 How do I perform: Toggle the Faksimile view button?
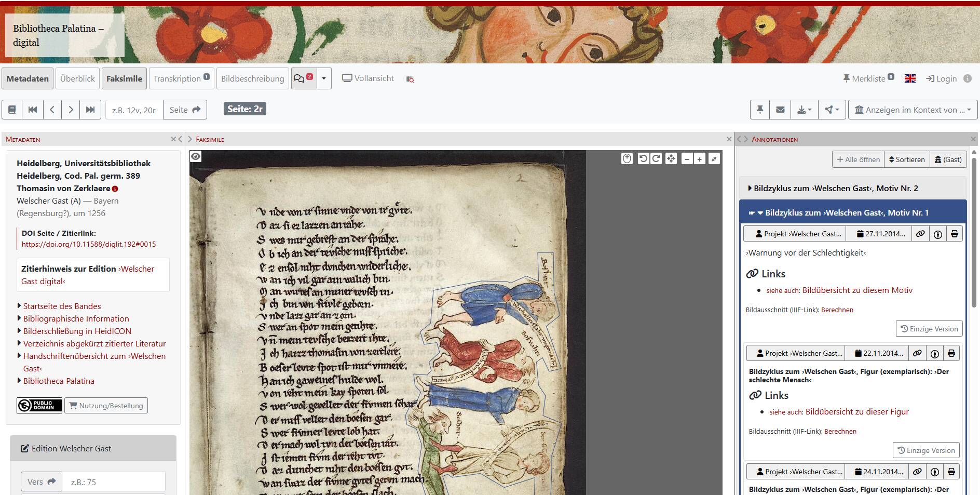[124, 78]
